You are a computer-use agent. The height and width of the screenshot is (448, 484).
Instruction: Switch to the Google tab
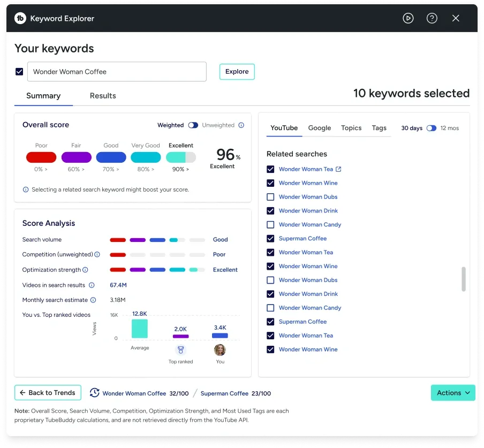pos(320,128)
